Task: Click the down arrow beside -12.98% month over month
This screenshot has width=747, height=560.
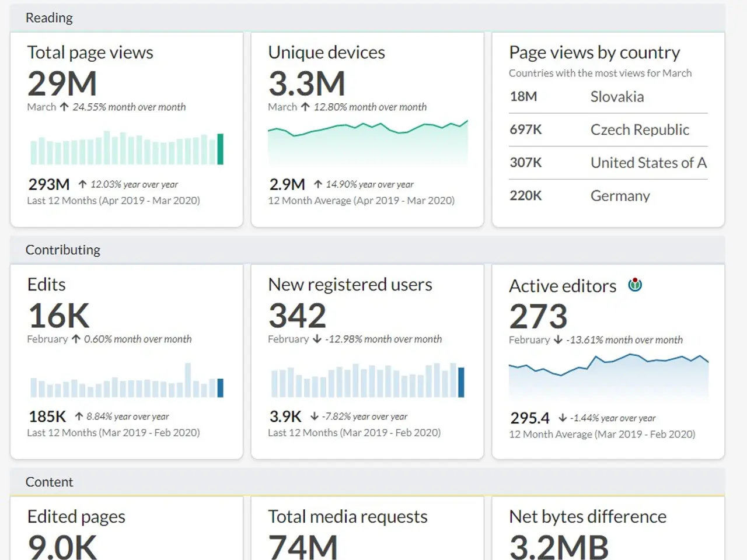Action: click(x=317, y=339)
